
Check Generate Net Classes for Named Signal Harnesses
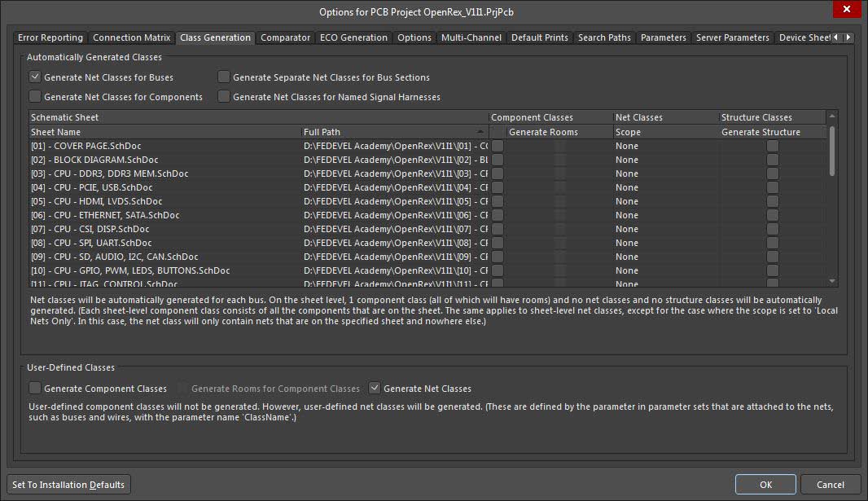224,97
